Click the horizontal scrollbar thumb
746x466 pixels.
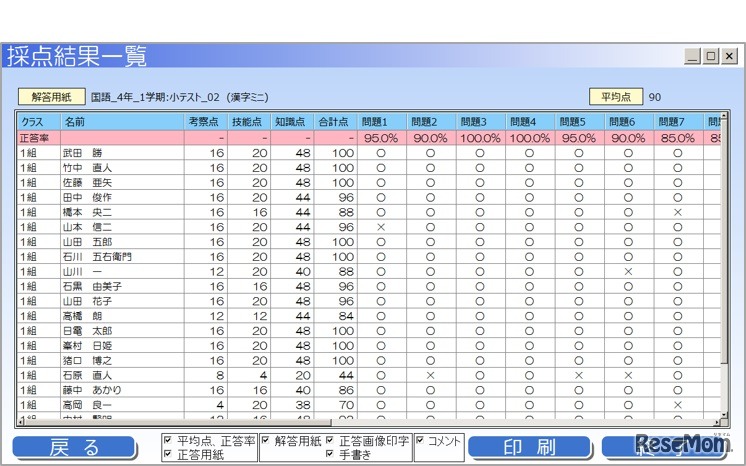pyautogui.click(x=177, y=422)
